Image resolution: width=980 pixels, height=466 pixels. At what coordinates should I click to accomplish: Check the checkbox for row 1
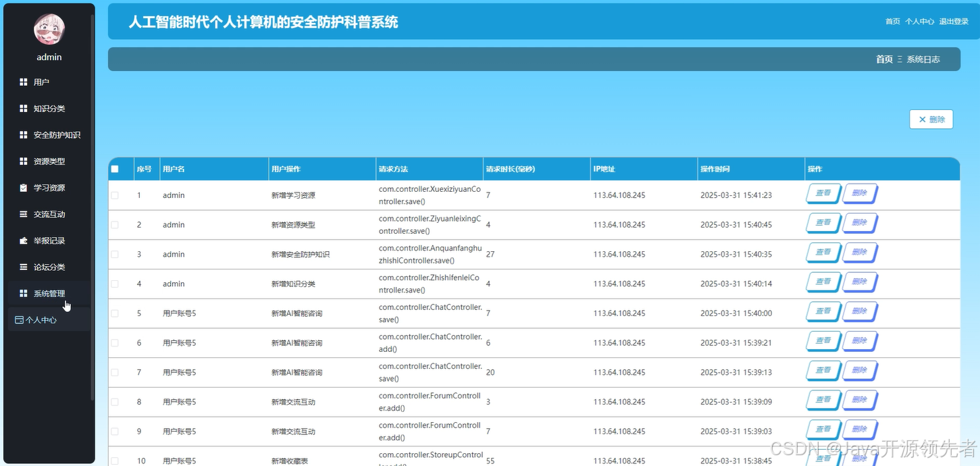pyautogui.click(x=115, y=195)
